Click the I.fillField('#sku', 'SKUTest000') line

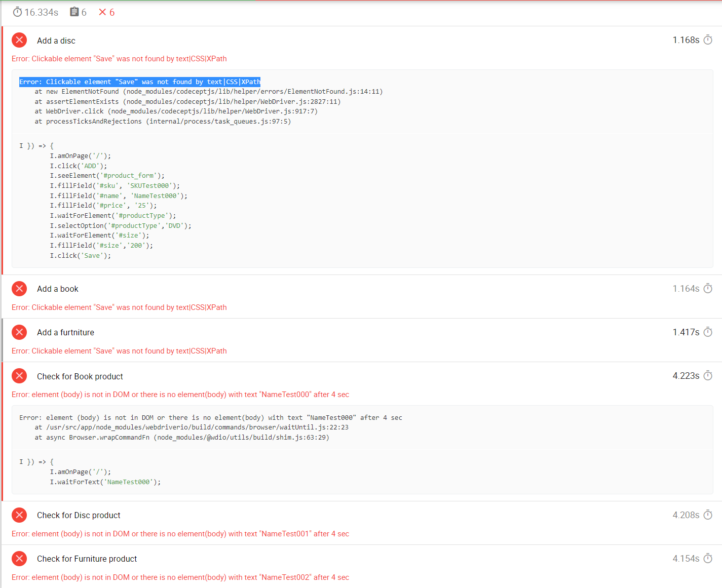(x=115, y=185)
